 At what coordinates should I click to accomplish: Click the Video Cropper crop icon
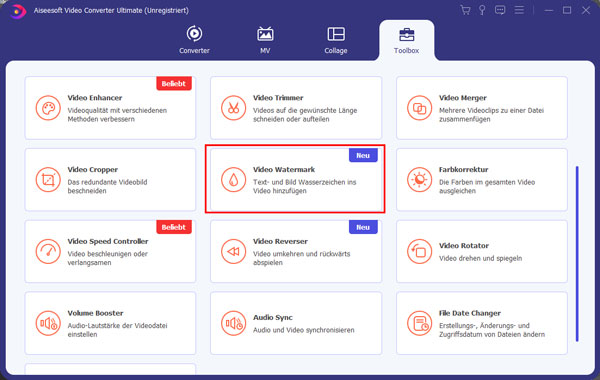click(48, 180)
